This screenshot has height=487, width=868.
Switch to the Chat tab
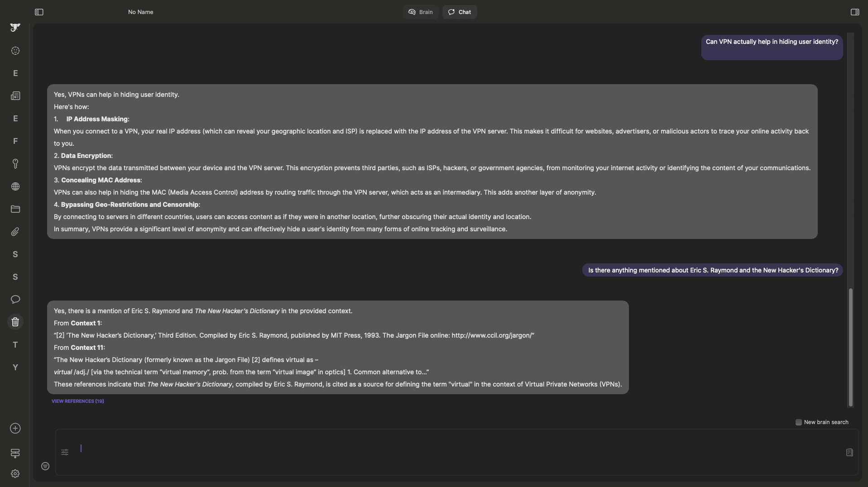460,12
